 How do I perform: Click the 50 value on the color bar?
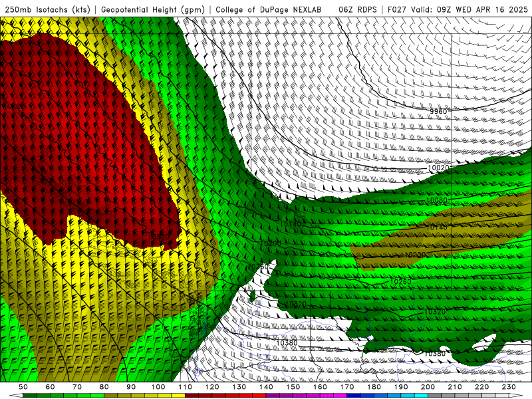(x=23, y=387)
